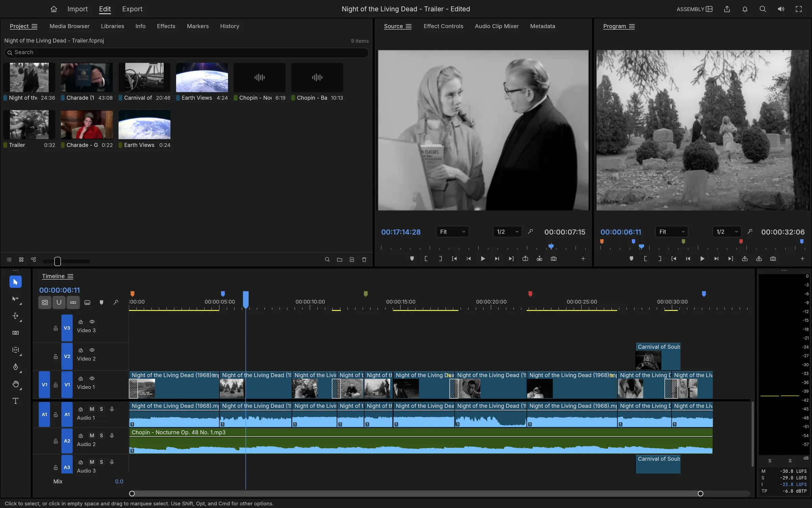This screenshot has height=508, width=812.
Task: Open Source monitor 1/2 resolution dropdown
Action: click(507, 232)
